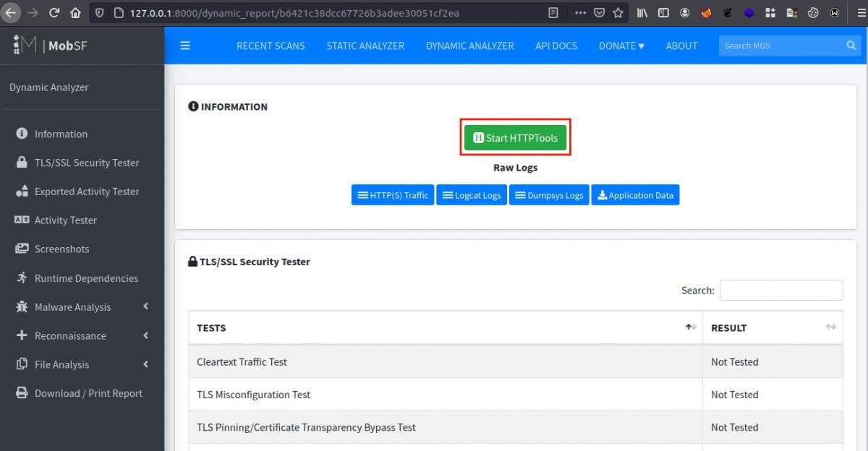The height and width of the screenshot is (451, 868).
Task: Click the browser home icon
Action: (x=75, y=13)
